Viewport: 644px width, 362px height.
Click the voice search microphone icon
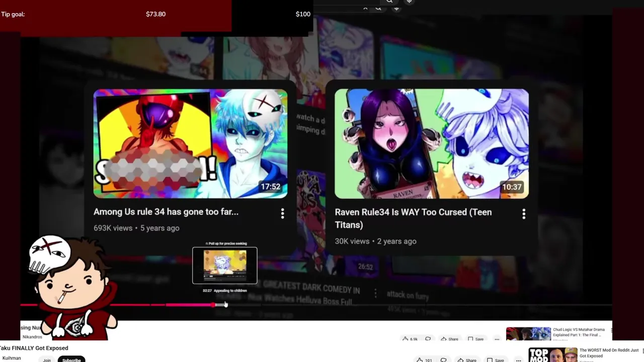pyautogui.click(x=409, y=2)
